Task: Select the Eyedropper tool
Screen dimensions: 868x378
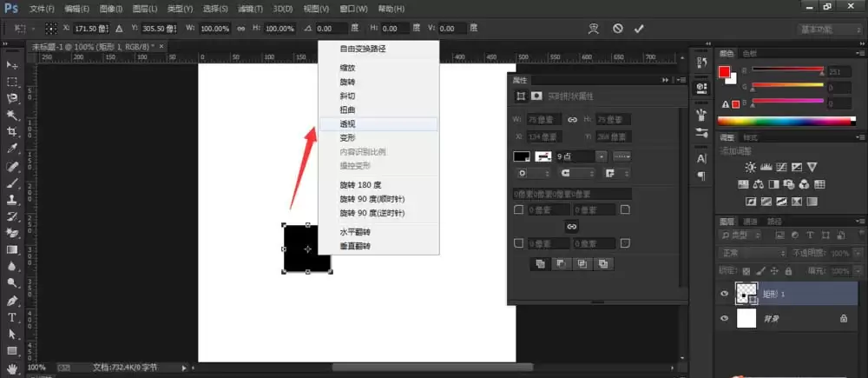Action: [x=11, y=149]
